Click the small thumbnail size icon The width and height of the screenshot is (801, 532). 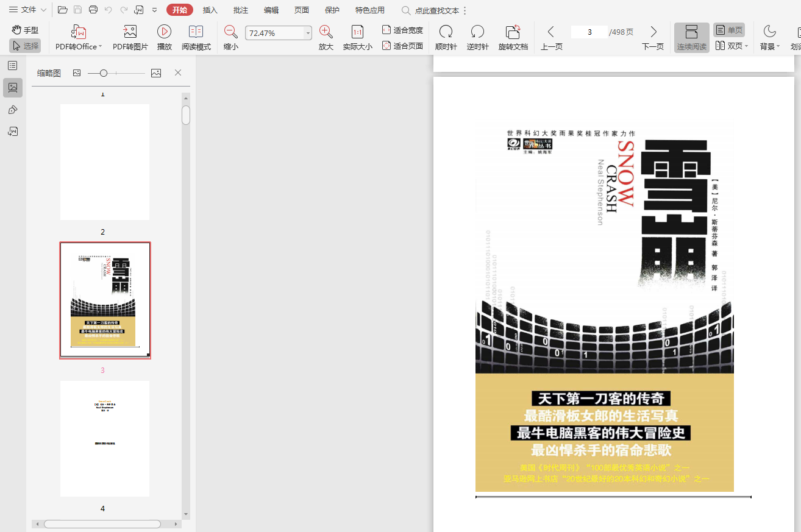[77, 73]
